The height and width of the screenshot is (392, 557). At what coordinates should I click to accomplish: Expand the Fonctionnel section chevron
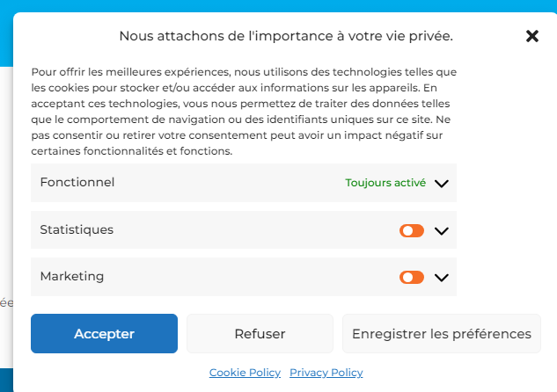pyautogui.click(x=442, y=184)
